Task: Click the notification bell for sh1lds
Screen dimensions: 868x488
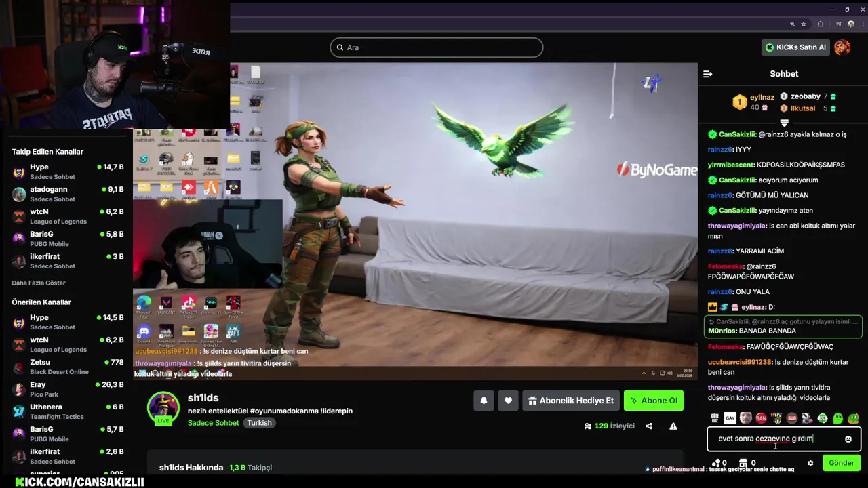Action: 484,401
